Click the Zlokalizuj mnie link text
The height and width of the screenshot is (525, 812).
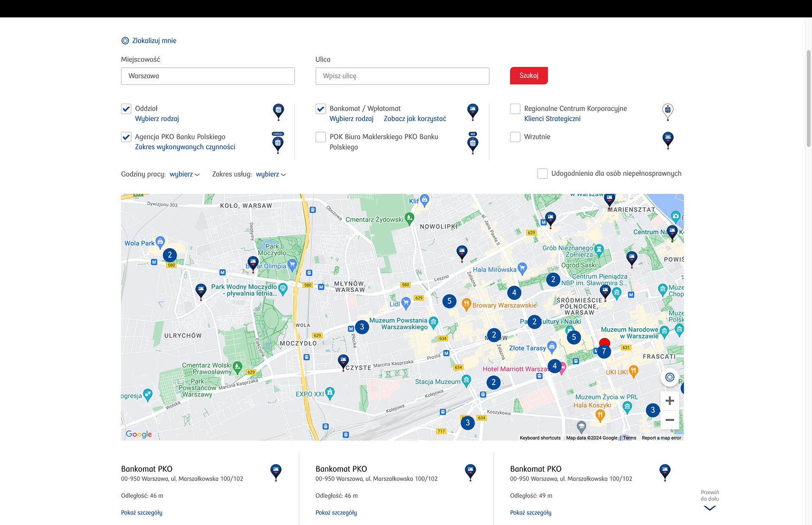(154, 41)
